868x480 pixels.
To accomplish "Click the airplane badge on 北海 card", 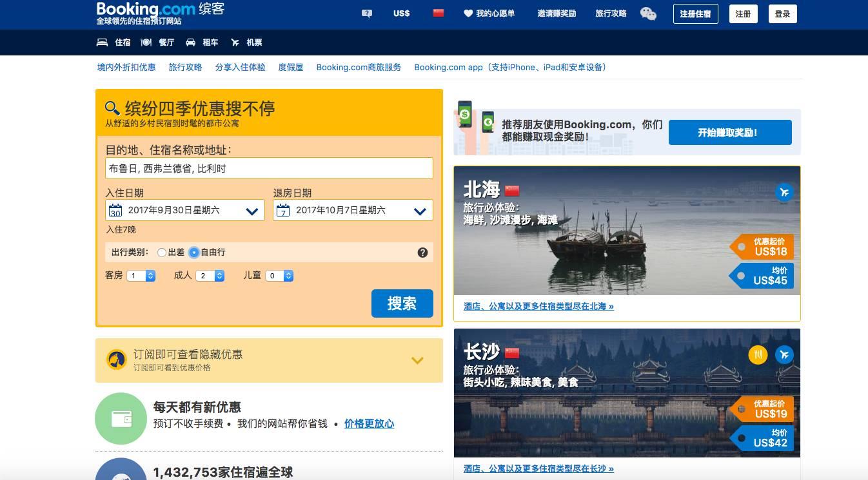I will click(x=784, y=192).
